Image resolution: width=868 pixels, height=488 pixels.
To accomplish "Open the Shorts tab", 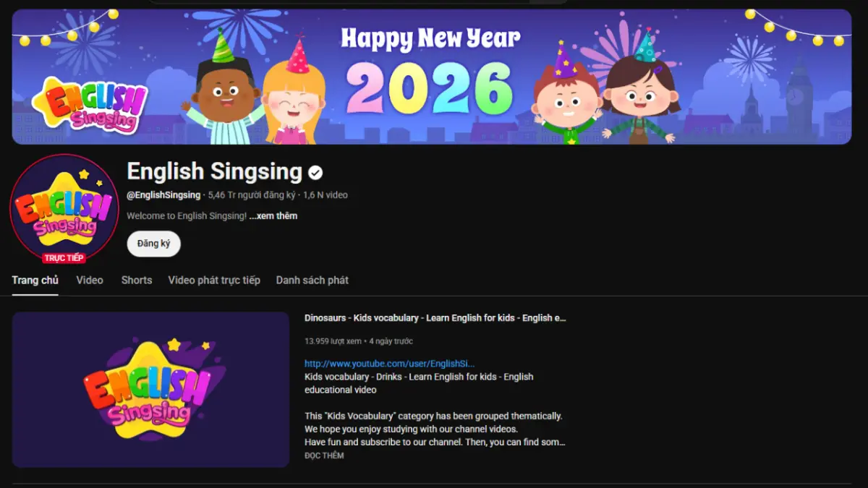I will click(136, 280).
